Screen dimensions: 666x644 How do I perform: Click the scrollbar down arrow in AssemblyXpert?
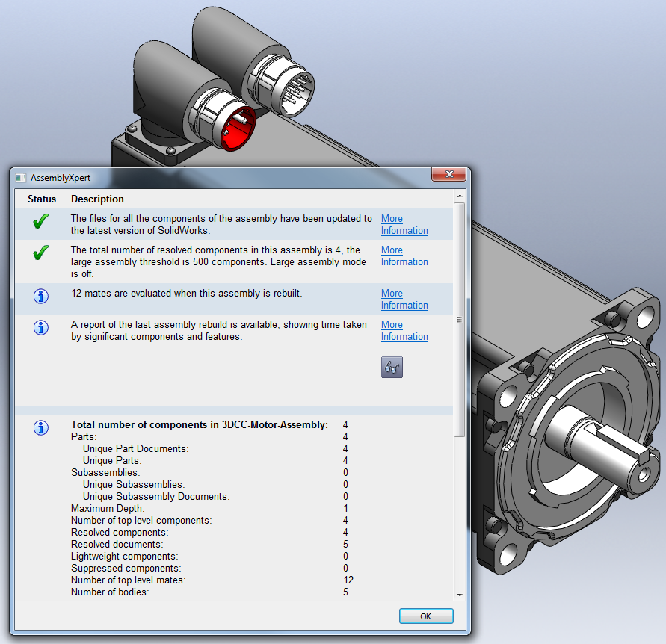460,595
